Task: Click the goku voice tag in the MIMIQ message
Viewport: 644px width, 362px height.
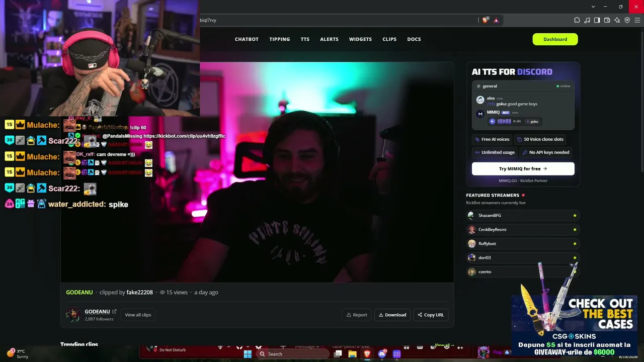Action: [532, 121]
